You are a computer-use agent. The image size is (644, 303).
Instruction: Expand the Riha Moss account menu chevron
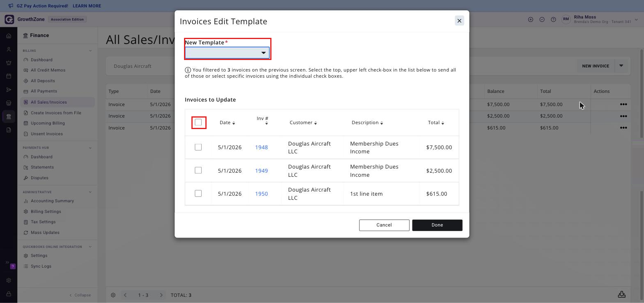[x=637, y=19]
